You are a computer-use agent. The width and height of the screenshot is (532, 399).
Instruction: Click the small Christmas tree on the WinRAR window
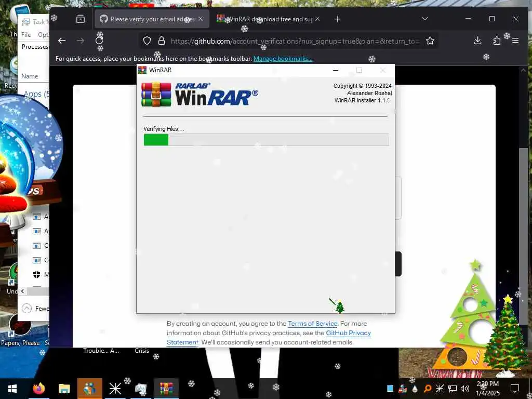point(340,307)
